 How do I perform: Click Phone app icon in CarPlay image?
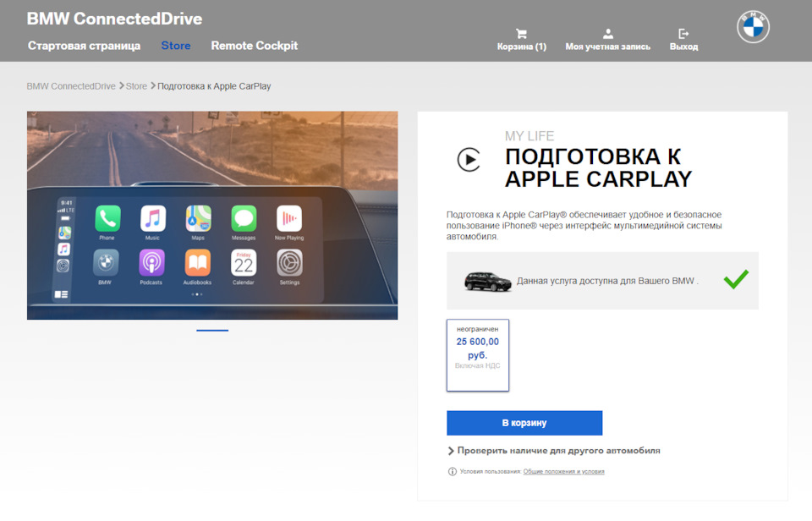(107, 218)
